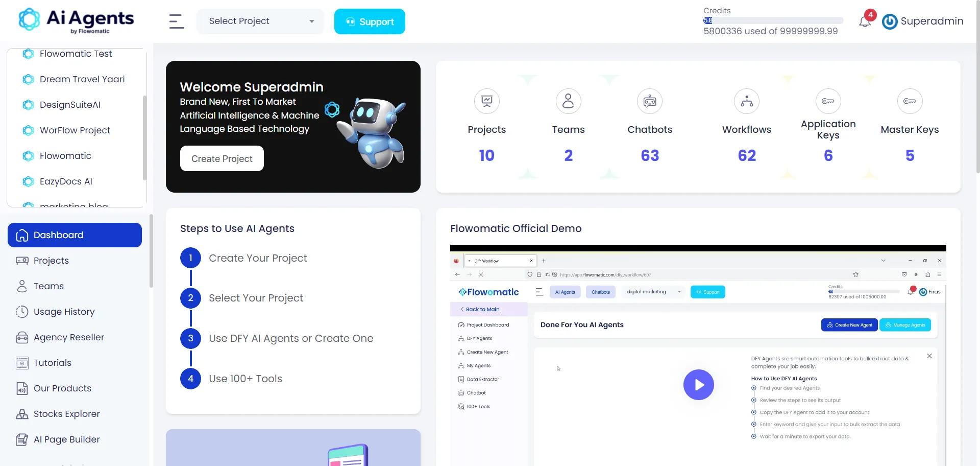Open the Flowomatic project in list
Screen dimensions: 980x466
pyautogui.click(x=65, y=156)
